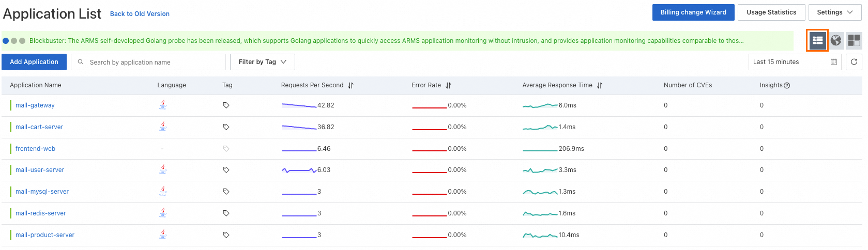
Task: Click the Insights help question-mark icon
Action: tap(787, 86)
